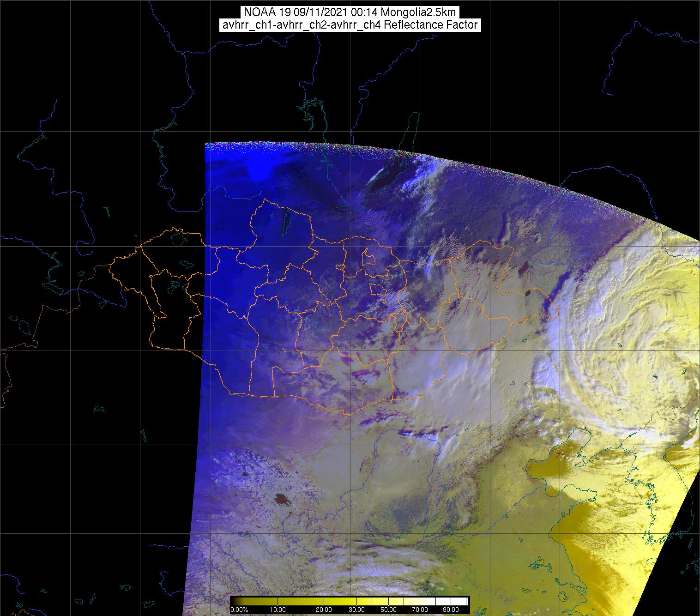The height and width of the screenshot is (616, 700).
Task: Click the title 'NOAA 19 09/11/2021 00:14 Mongolia2.5km'
Action: 350,12
